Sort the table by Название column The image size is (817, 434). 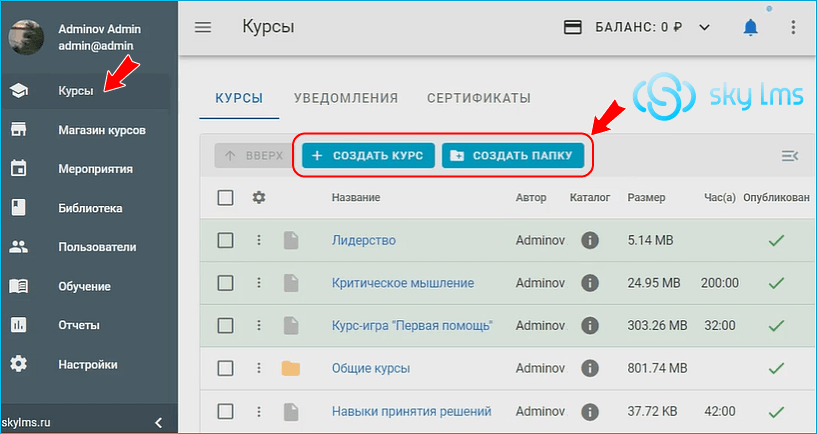point(356,197)
